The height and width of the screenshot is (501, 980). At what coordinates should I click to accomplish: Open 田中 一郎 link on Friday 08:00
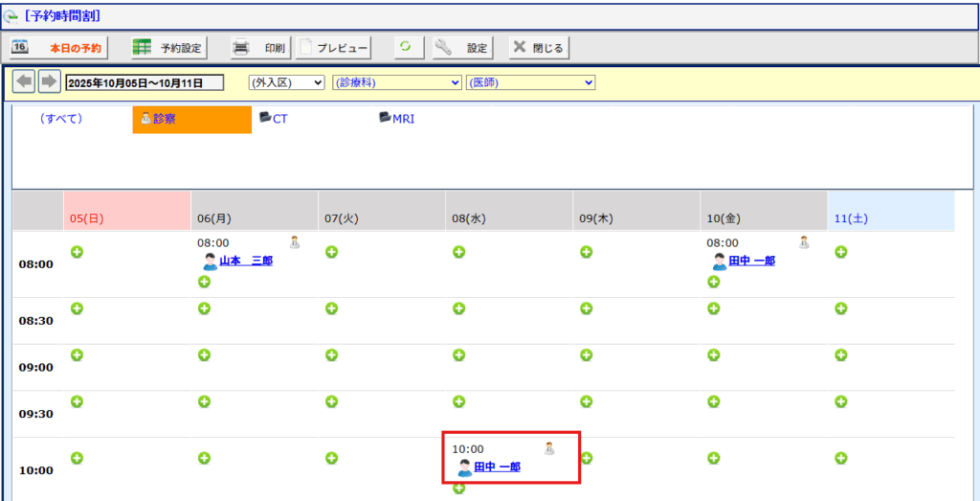pos(751,261)
